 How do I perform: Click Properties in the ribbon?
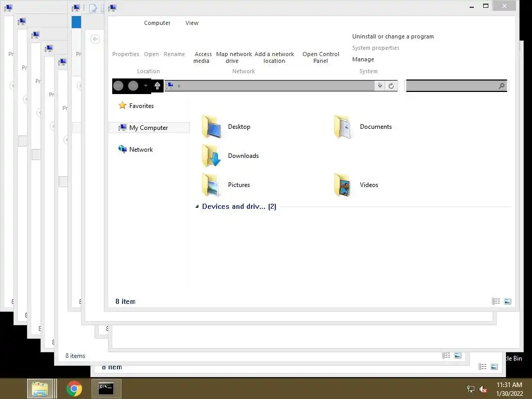pyautogui.click(x=126, y=54)
